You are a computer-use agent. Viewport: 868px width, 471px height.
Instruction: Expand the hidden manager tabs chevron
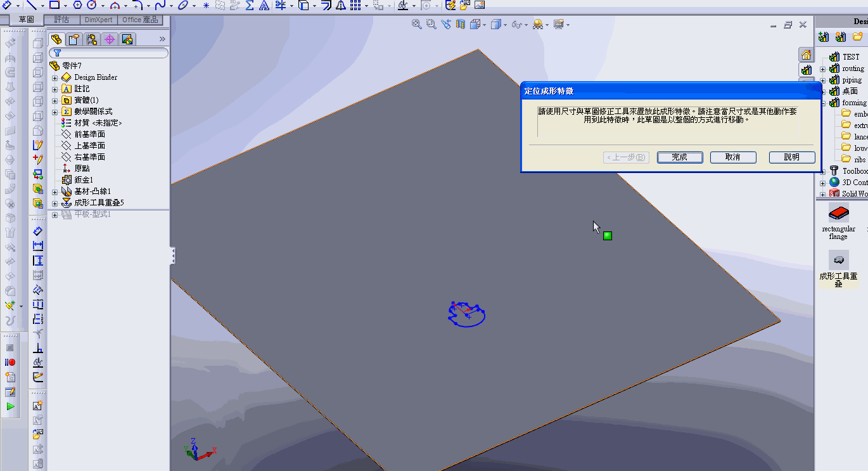pos(162,39)
